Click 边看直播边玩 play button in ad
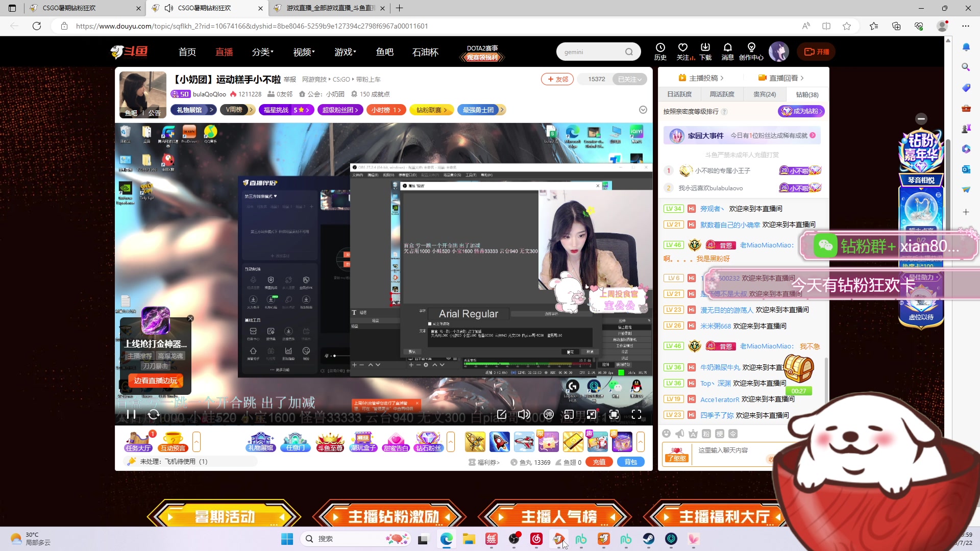The image size is (980, 551). point(155,381)
